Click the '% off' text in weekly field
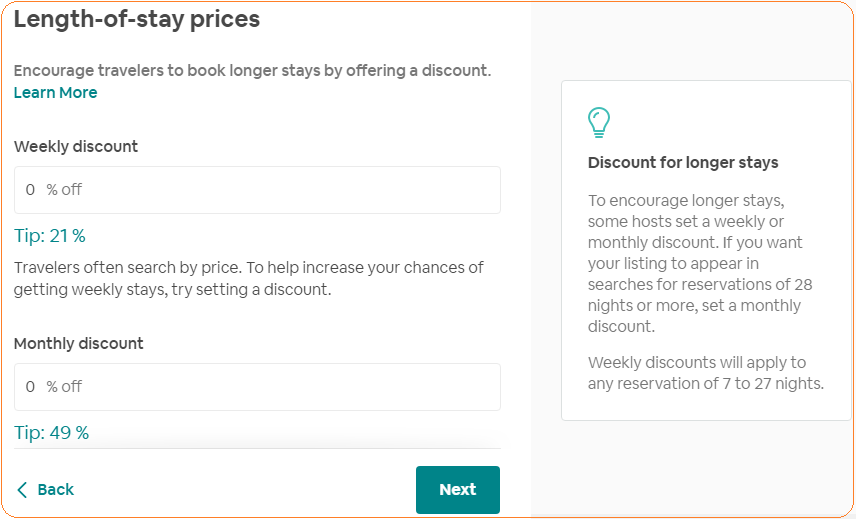The height and width of the screenshot is (519, 856). tap(64, 190)
